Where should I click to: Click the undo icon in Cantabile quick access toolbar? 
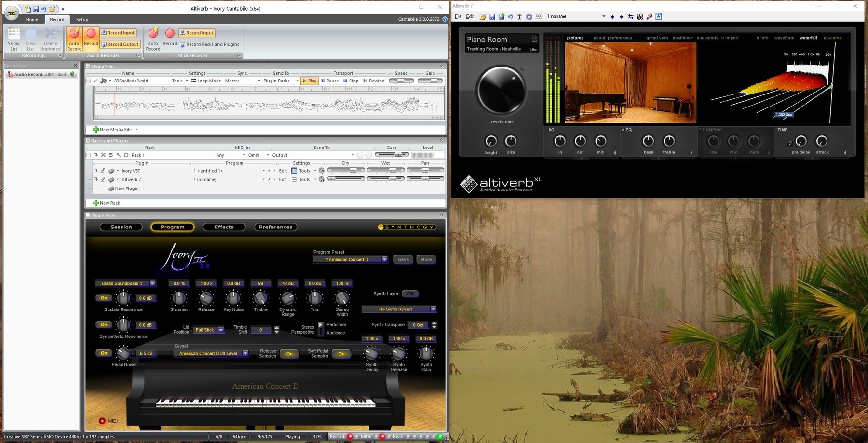coord(43,9)
